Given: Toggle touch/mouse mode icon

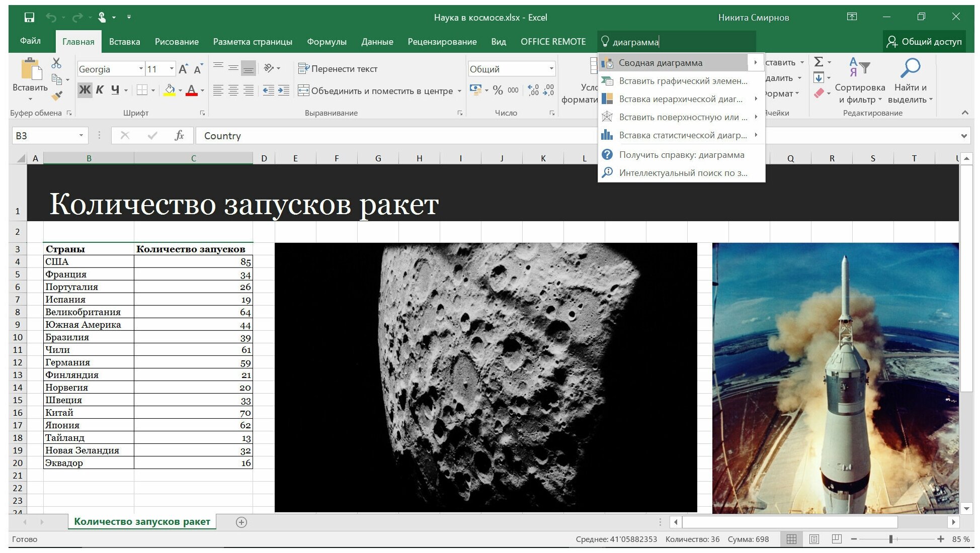Looking at the screenshot, I should click(x=102, y=18).
